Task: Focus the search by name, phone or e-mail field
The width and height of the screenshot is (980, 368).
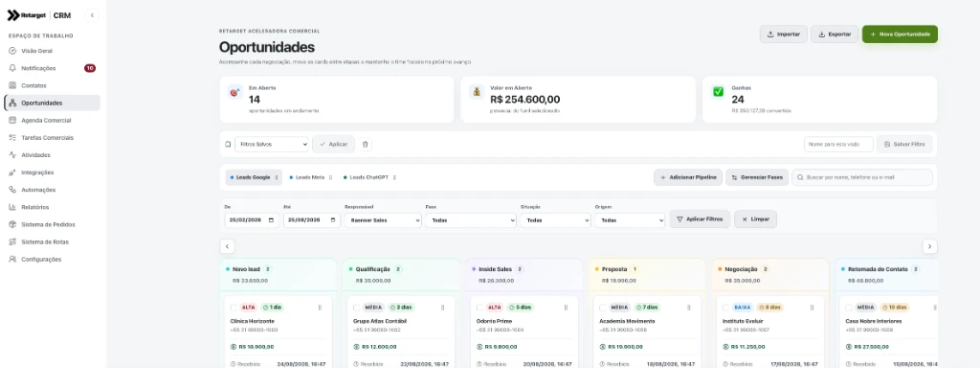Action: click(862, 177)
